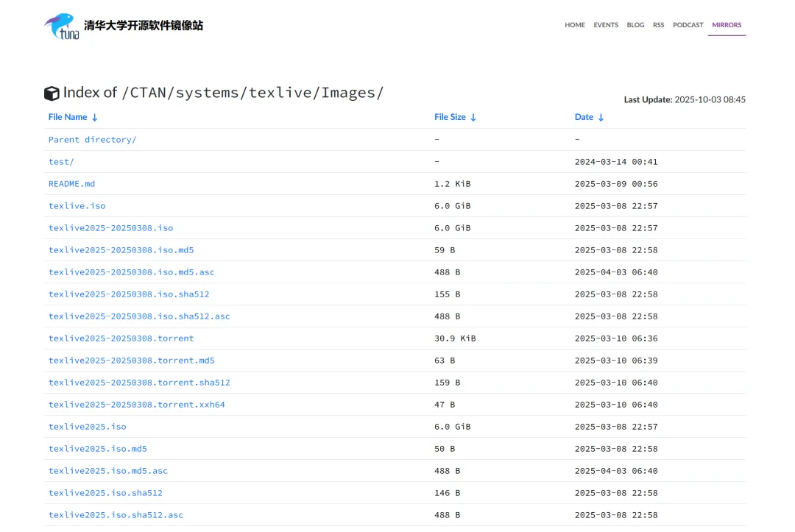The width and height of the screenshot is (795, 532).
Task: Click the 2025-03-10 06:36 date cell
Action: (616, 338)
